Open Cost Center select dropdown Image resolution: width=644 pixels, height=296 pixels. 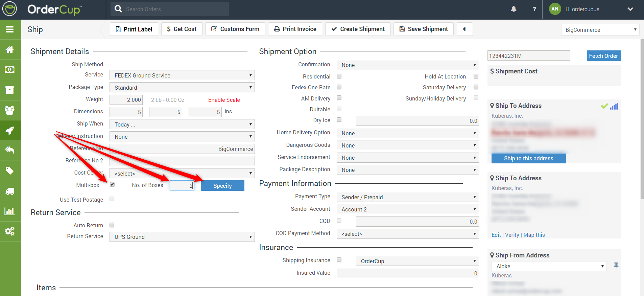point(182,173)
